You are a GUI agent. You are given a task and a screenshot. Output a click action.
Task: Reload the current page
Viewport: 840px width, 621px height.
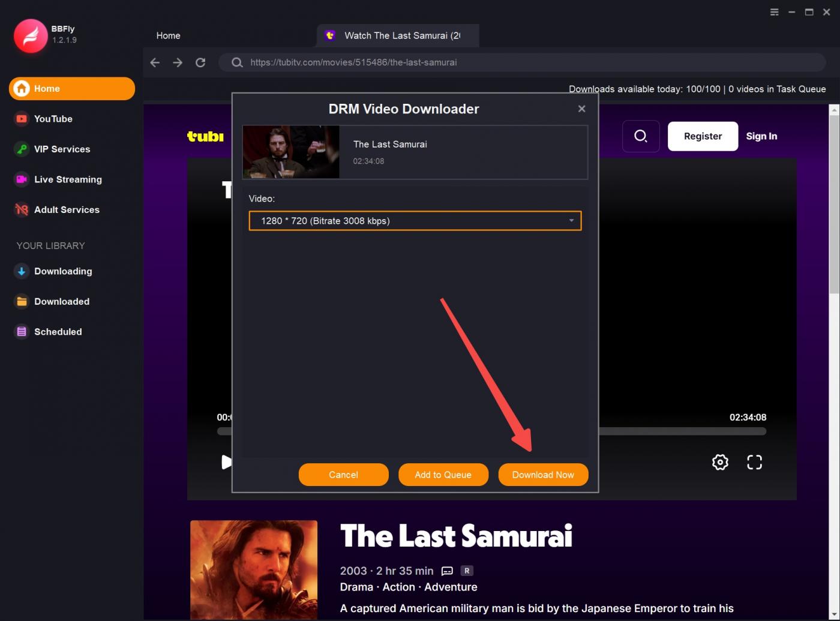(x=200, y=62)
